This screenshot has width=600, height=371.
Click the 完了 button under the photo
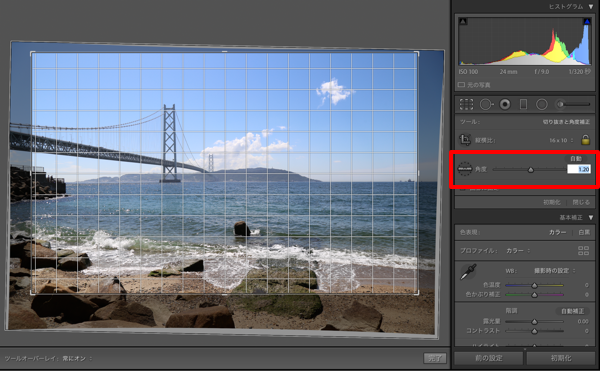[x=435, y=358]
